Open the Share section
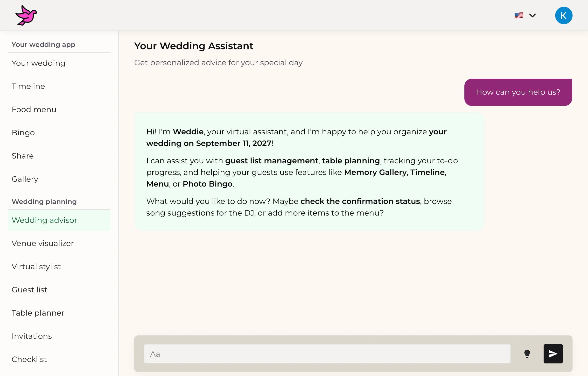 click(x=22, y=156)
